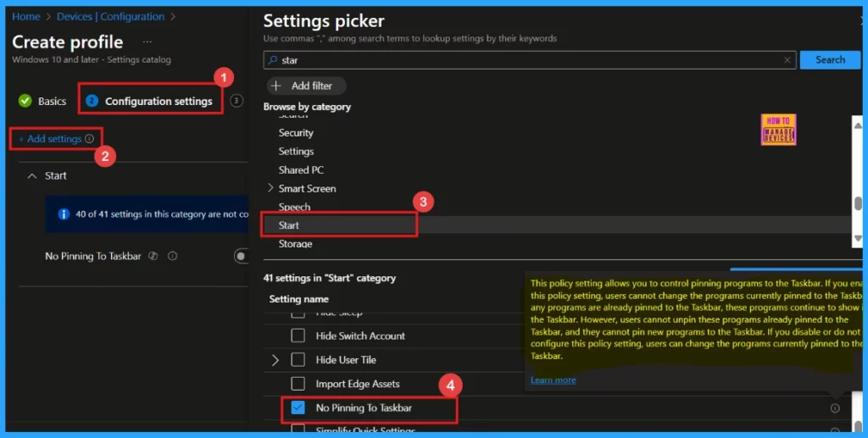The height and width of the screenshot is (438, 868).
Task: Click the blue info icon in the category notice banner
Action: pos(64,214)
